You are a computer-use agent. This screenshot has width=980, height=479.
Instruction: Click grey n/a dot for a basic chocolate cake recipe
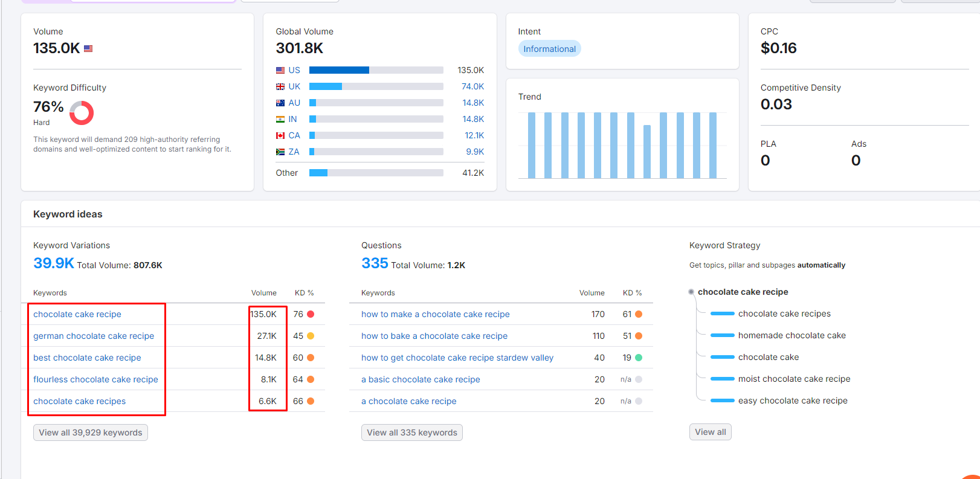tap(639, 379)
